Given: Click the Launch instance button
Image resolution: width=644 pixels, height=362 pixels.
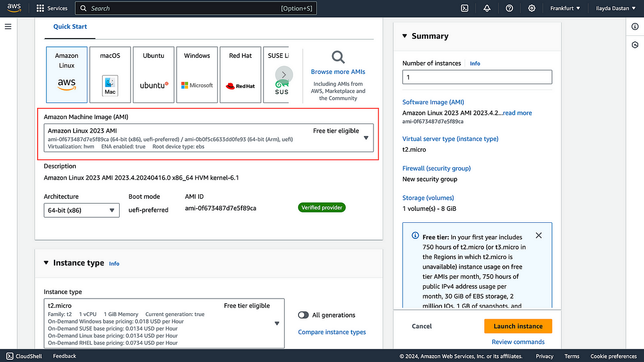Looking at the screenshot, I should (x=518, y=326).
